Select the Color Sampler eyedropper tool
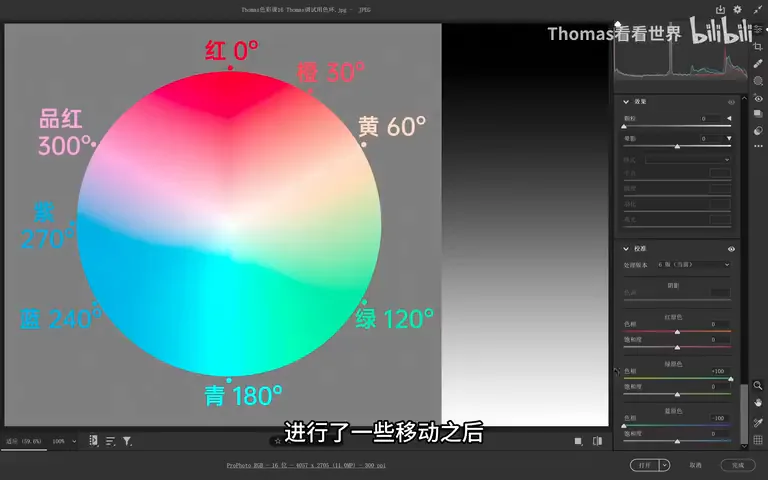Viewport: 768px width, 480px height. (758, 422)
